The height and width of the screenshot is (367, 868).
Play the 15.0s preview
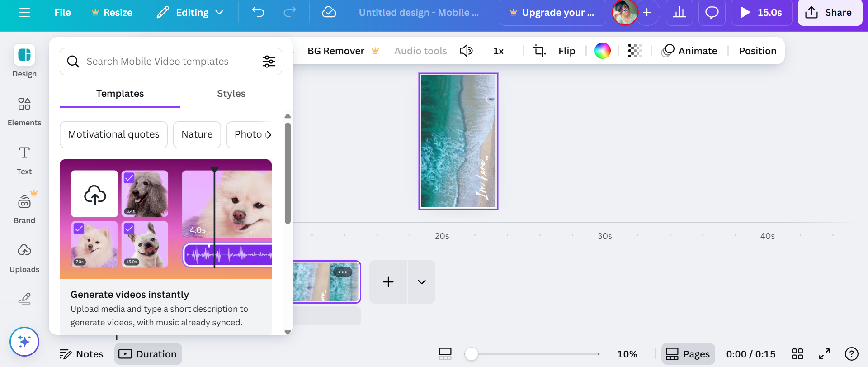point(761,12)
